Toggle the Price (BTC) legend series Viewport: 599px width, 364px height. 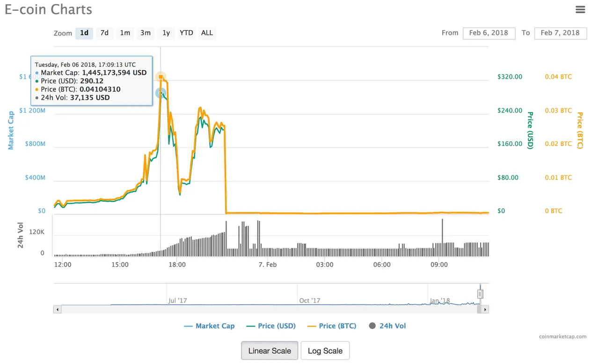(331, 326)
